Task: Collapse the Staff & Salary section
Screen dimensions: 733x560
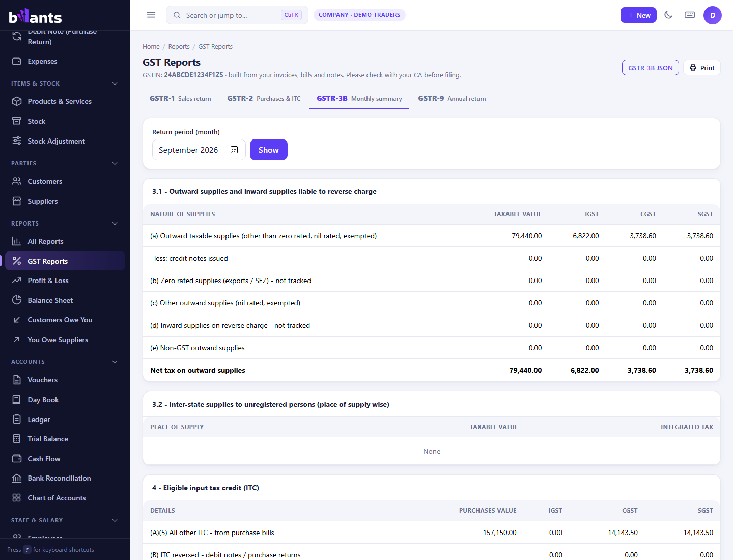Action: pos(115,520)
